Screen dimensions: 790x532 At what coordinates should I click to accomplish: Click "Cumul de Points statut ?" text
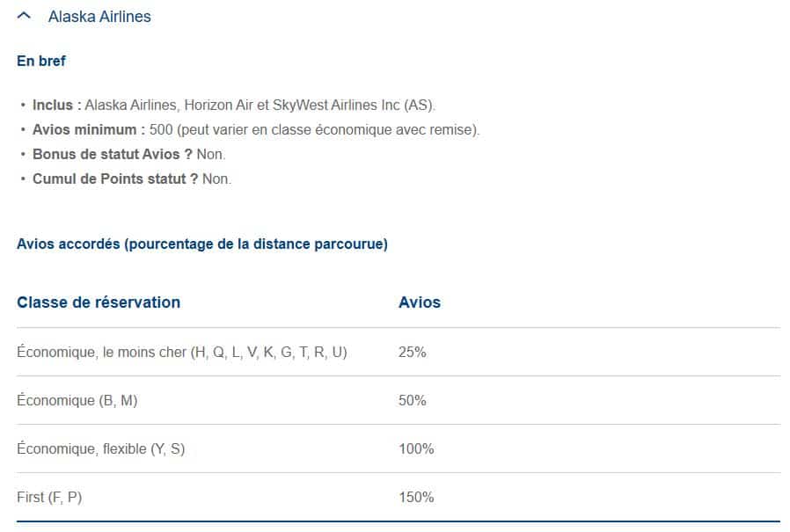tap(115, 179)
